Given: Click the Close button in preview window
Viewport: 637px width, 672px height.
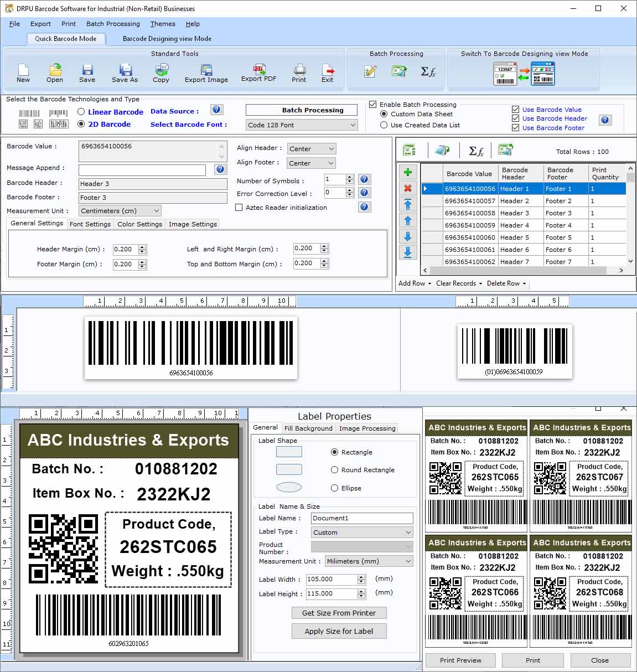Looking at the screenshot, I should tap(600, 660).
